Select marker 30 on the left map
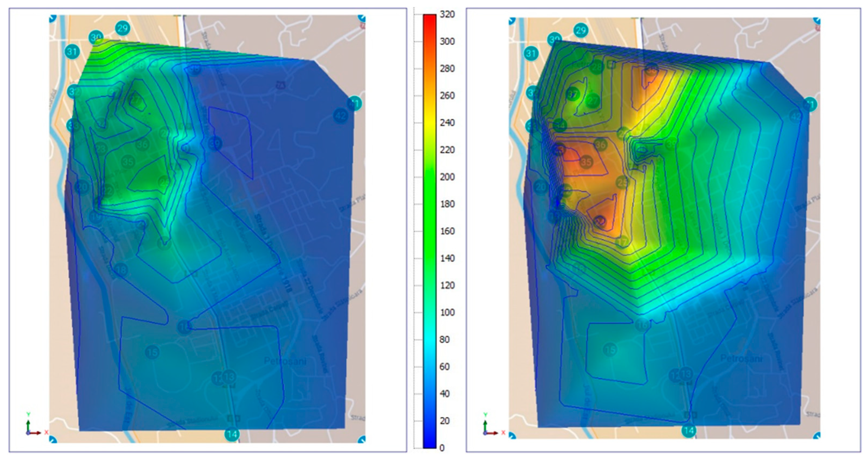868x460 pixels. click(x=96, y=37)
